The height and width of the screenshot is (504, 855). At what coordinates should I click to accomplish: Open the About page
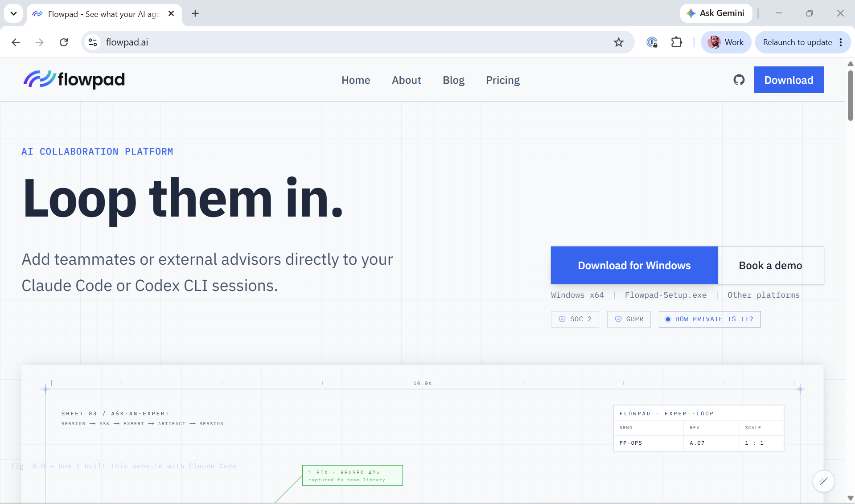click(406, 80)
